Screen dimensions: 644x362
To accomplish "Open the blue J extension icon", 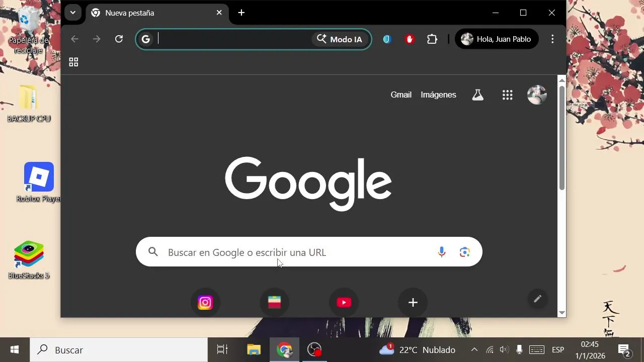I will point(387,39).
